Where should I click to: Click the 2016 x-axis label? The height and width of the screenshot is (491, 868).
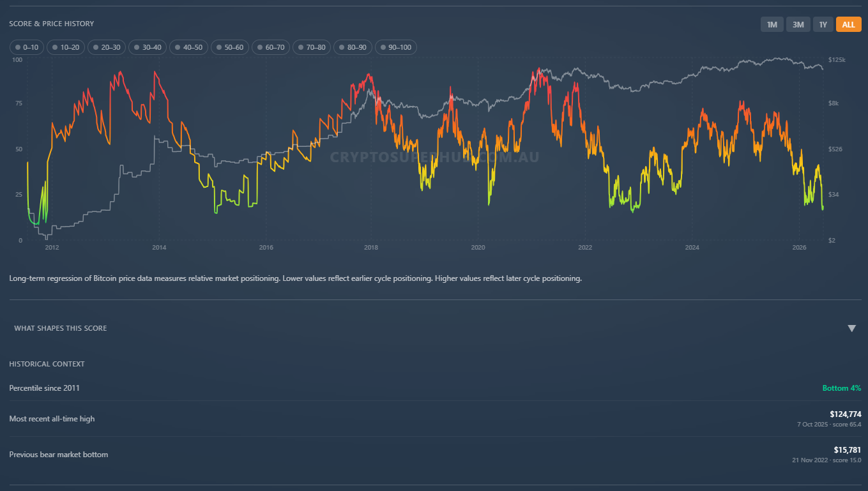click(266, 248)
